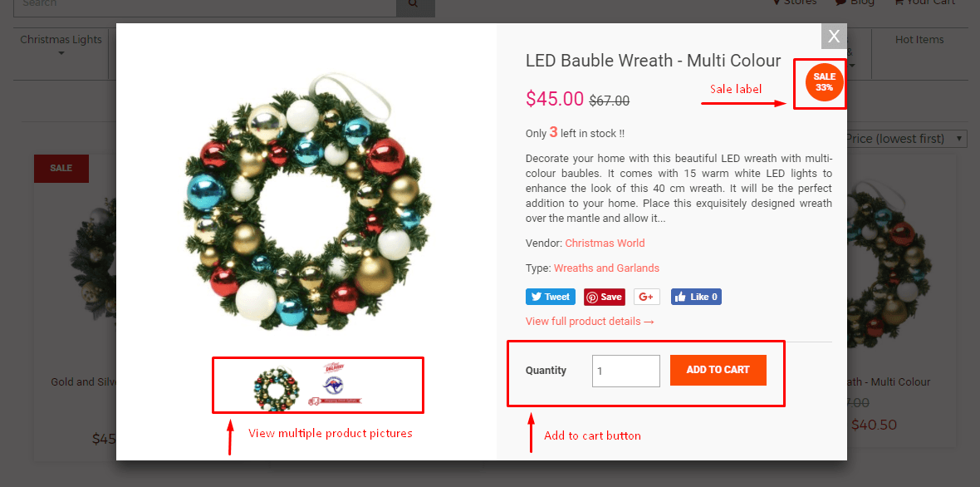Screen dimensions: 980x487
Task: Open Your Cart in header
Action: click(x=925, y=2)
